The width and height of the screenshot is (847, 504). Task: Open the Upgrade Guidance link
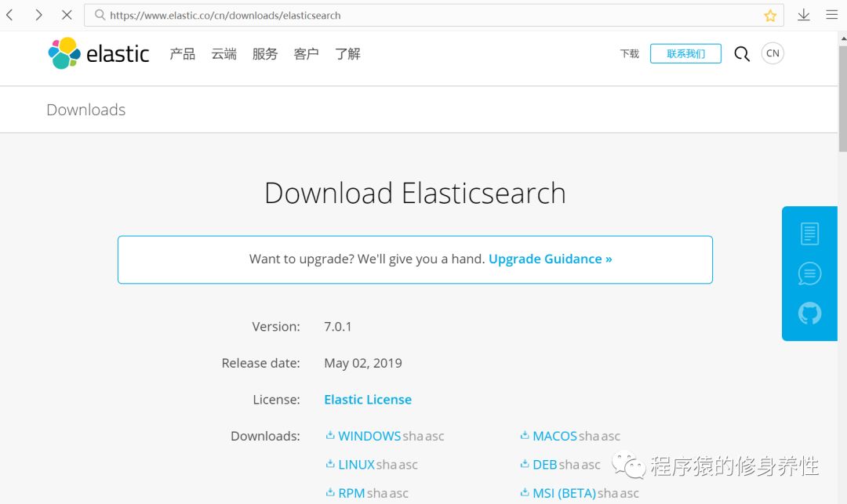(x=551, y=259)
